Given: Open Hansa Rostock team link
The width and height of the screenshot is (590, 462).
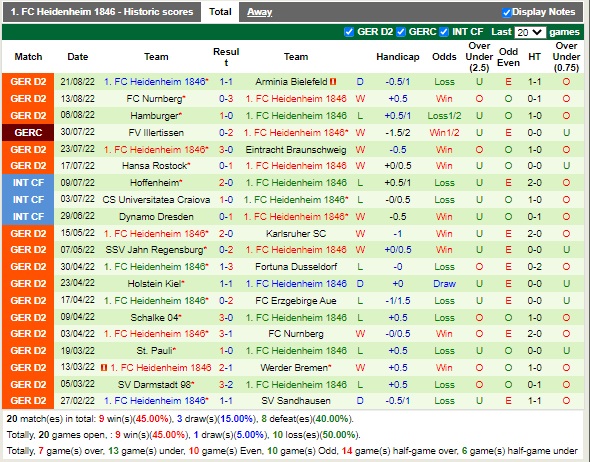Looking at the screenshot, I should (x=154, y=166).
